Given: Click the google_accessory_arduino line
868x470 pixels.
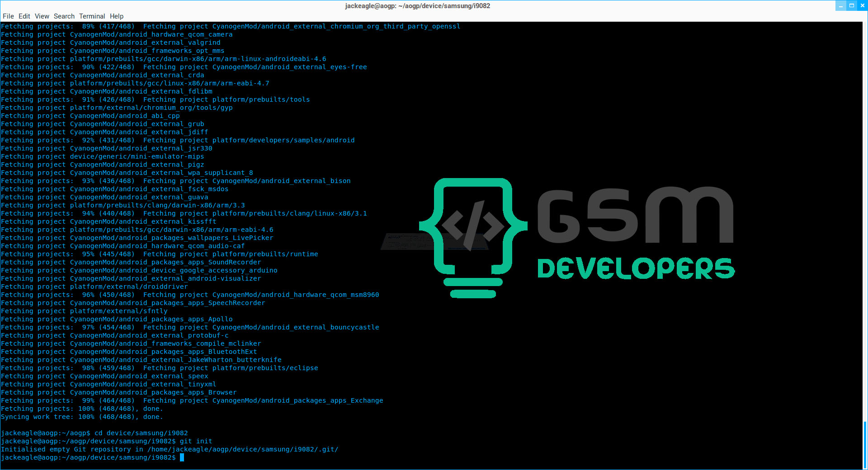Looking at the screenshot, I should click(139, 270).
